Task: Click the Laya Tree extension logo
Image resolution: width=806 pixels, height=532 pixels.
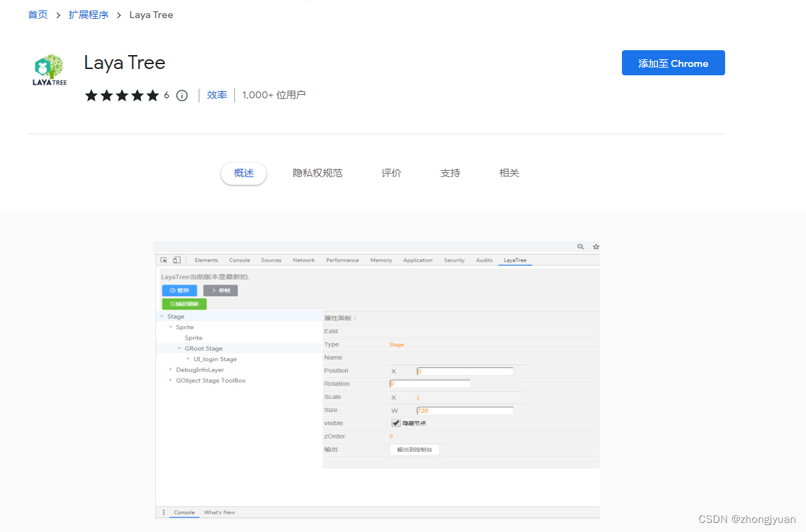Action: 48,69
